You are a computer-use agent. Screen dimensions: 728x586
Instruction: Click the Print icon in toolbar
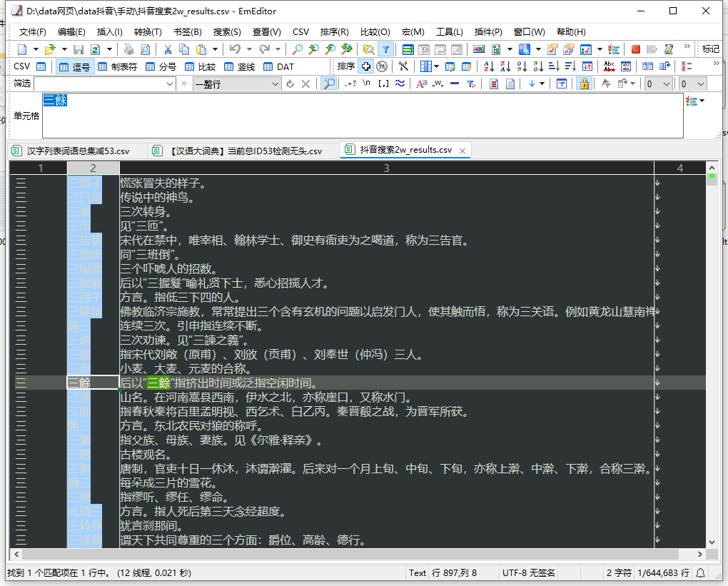[x=129, y=49]
